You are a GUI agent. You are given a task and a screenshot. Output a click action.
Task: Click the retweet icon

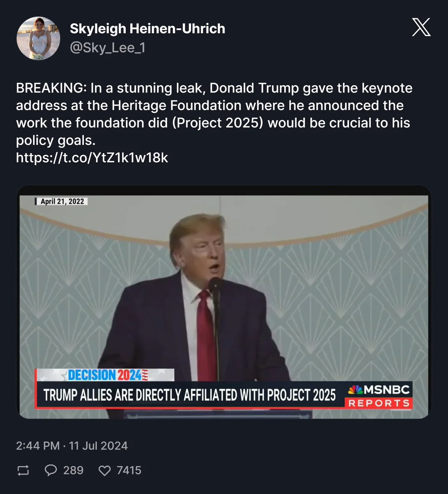pyautogui.click(x=23, y=470)
